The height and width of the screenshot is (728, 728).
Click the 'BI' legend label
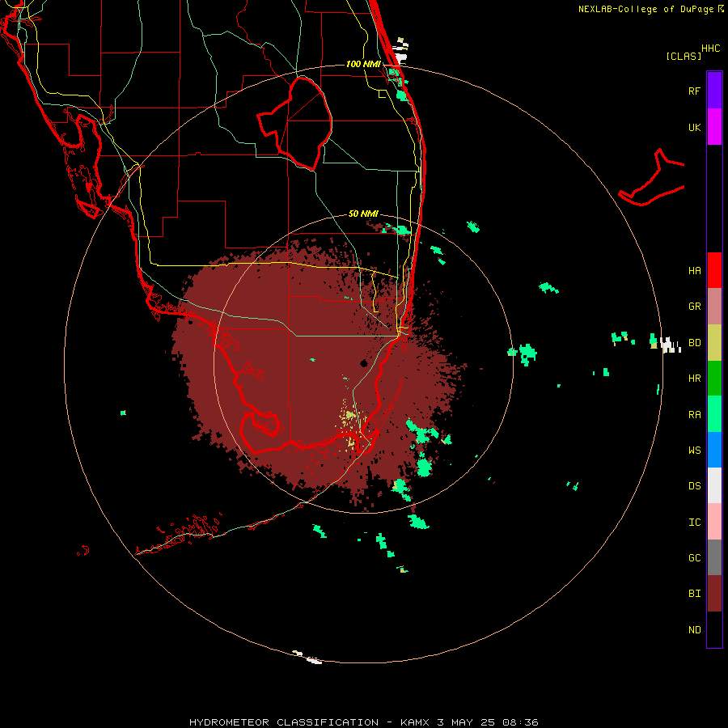point(694,594)
